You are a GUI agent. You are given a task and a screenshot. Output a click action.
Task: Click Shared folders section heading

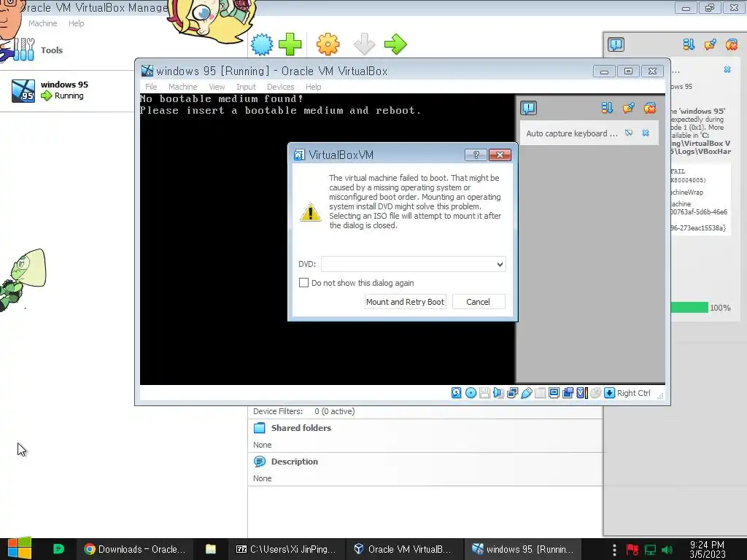click(301, 427)
